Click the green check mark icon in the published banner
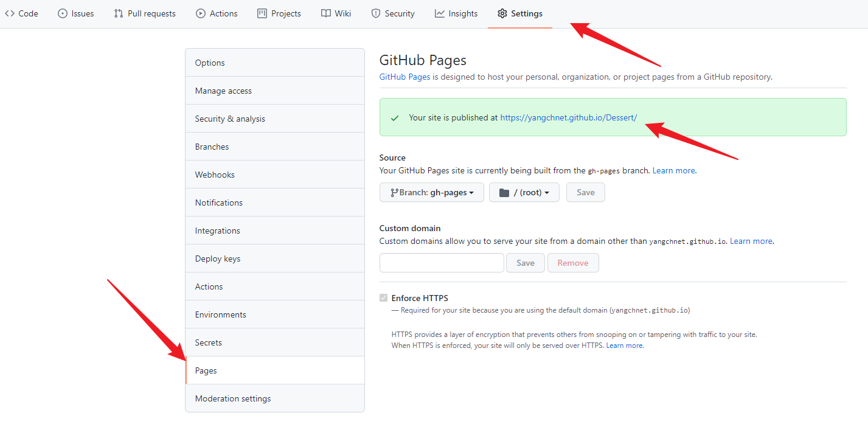Image resolution: width=868 pixels, height=427 pixels. pos(395,118)
